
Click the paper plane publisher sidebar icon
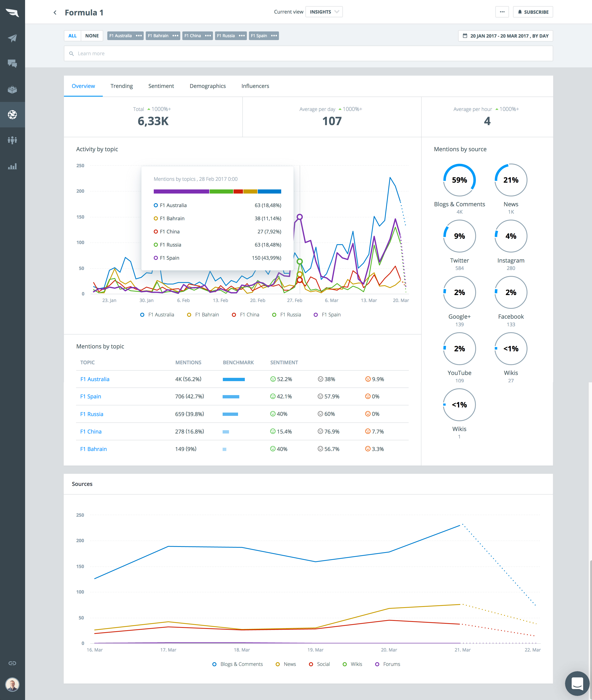coord(12,38)
